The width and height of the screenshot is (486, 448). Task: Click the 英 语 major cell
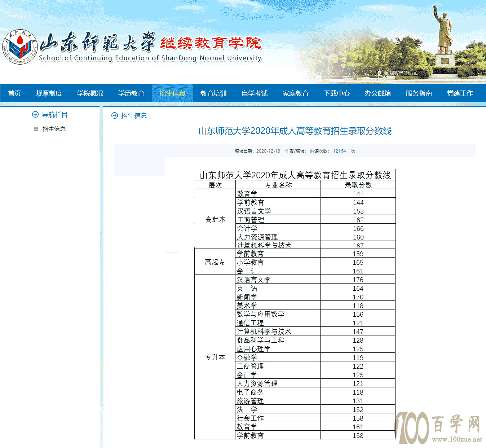click(278, 288)
